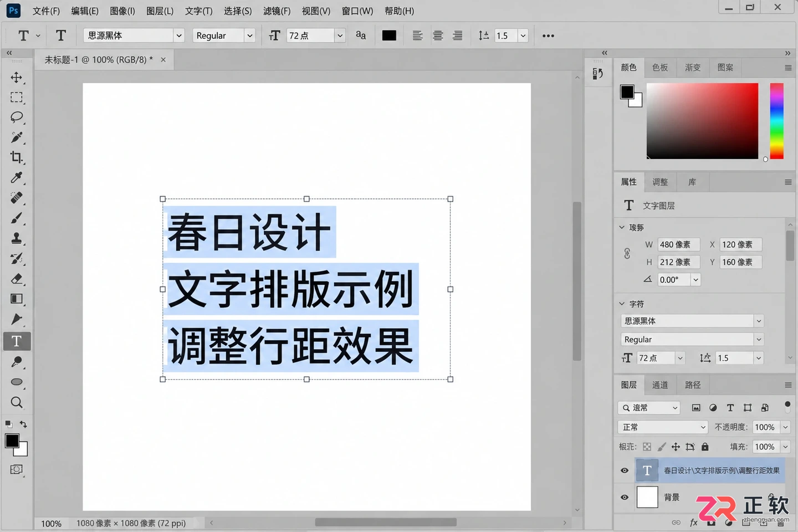Viewport: 798px width, 532px height.
Task: Open Color panel flyout menu
Action: [788, 68]
